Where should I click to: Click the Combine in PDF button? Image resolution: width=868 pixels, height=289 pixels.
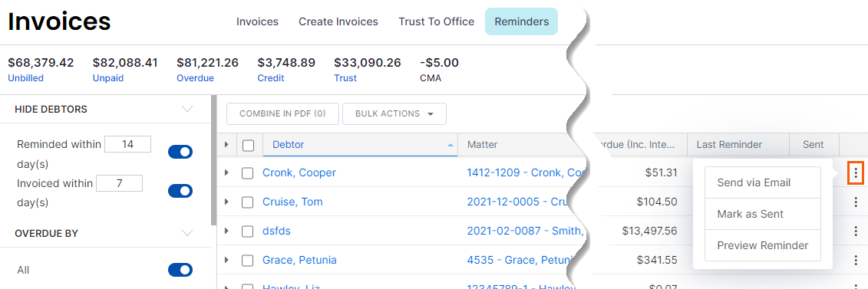coord(282,113)
